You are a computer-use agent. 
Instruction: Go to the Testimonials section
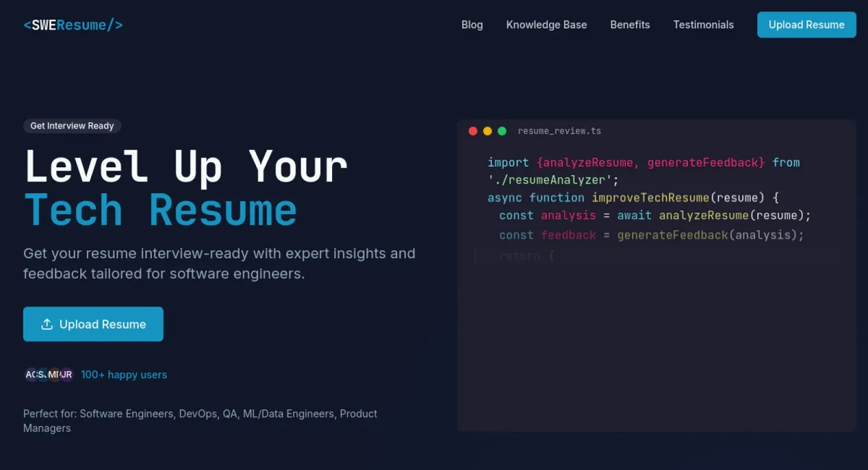(703, 25)
